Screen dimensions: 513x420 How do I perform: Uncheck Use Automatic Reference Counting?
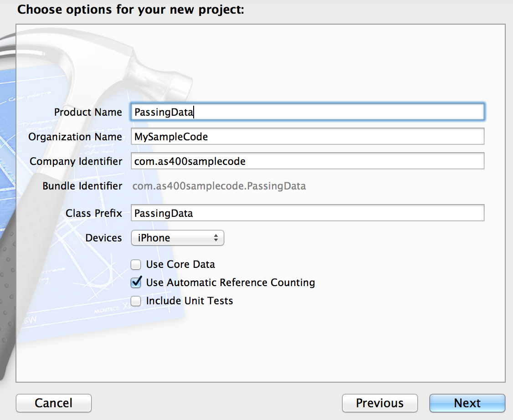tap(136, 282)
